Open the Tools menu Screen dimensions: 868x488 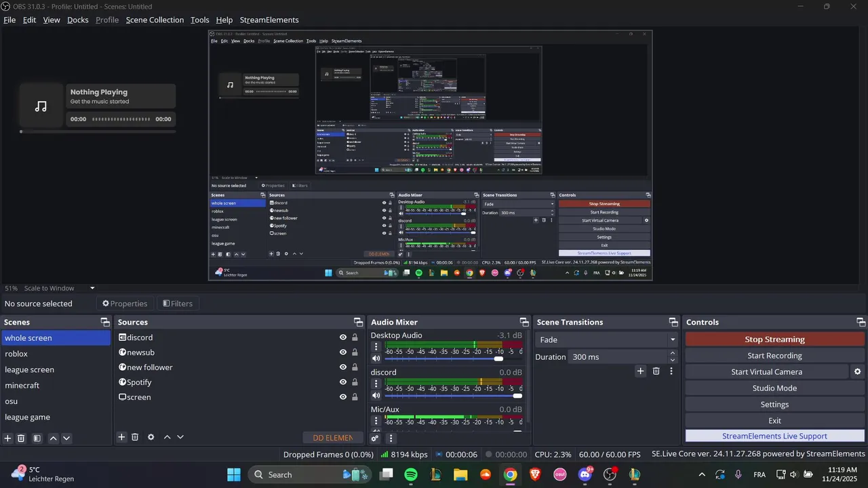tap(200, 20)
